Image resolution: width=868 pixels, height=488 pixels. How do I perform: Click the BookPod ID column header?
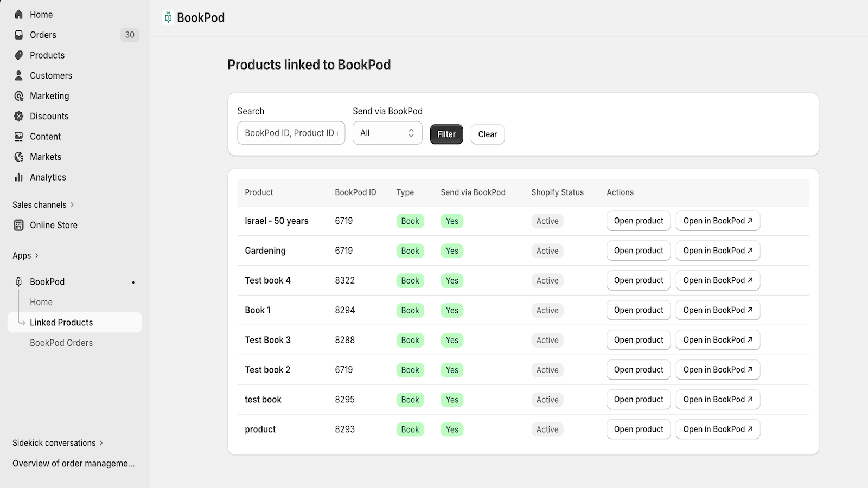point(355,192)
